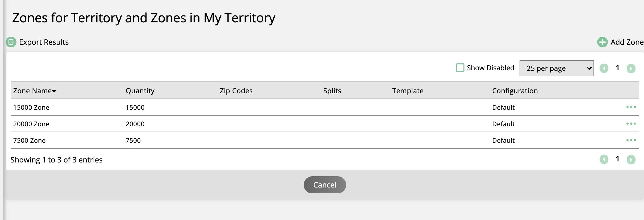Viewport: 644px width, 220px height.
Task: Click the bottom previous page arrow
Action: 604,159
